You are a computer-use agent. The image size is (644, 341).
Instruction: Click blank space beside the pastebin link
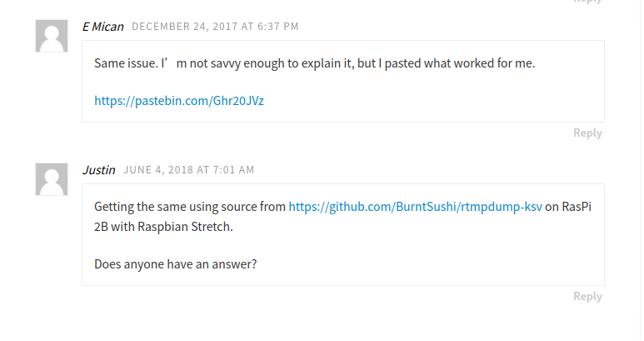click(x=417, y=100)
